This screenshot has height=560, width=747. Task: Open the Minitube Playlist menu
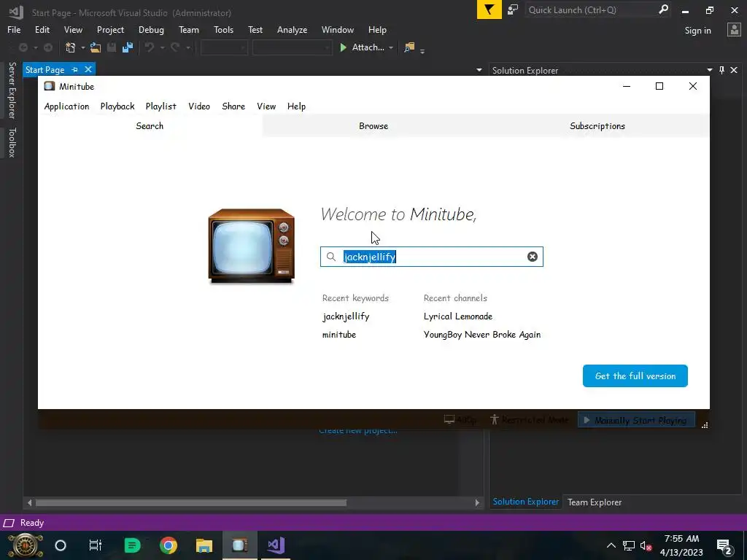click(x=161, y=106)
